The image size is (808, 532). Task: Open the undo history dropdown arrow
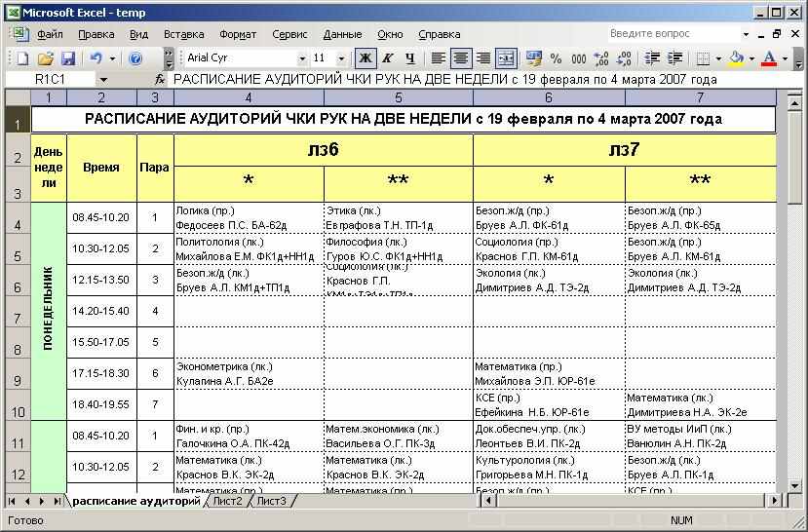tap(112, 58)
